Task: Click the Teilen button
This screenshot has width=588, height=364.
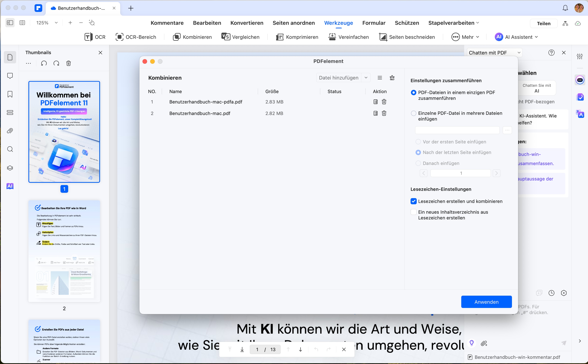Action: point(544,23)
